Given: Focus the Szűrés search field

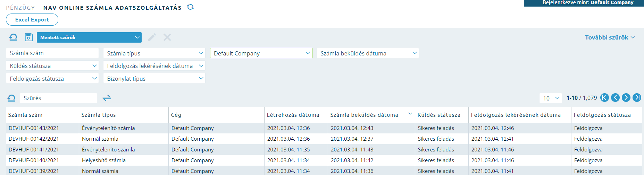Looking at the screenshot, I should (58, 98).
